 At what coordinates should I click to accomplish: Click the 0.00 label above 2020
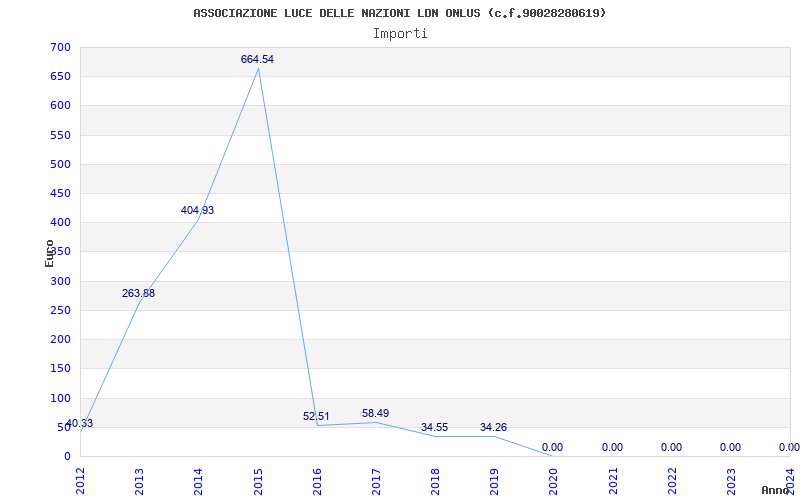tap(553, 447)
